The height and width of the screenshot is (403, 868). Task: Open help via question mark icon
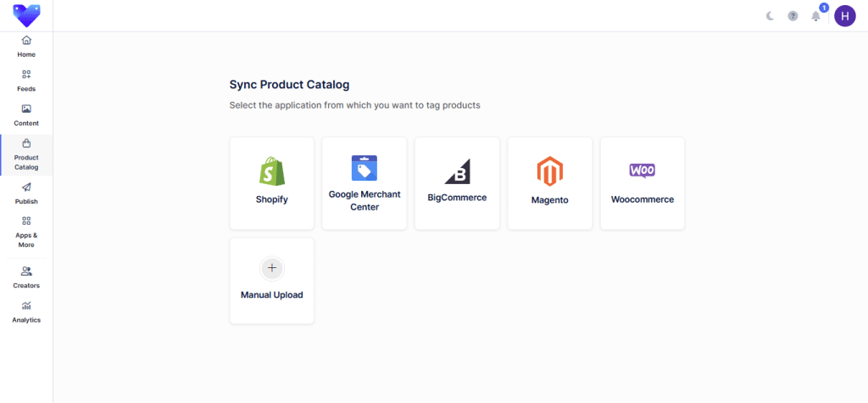point(793,16)
